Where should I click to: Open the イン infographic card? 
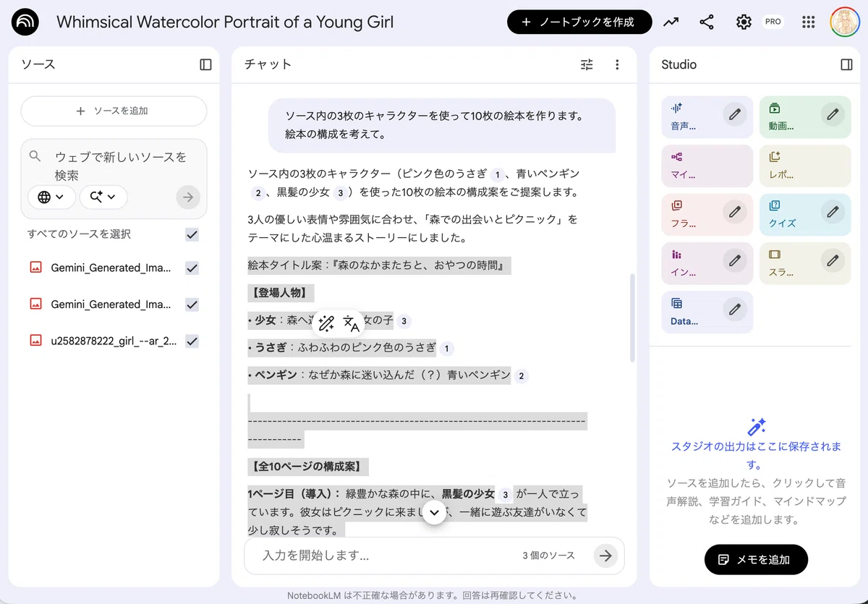point(707,263)
